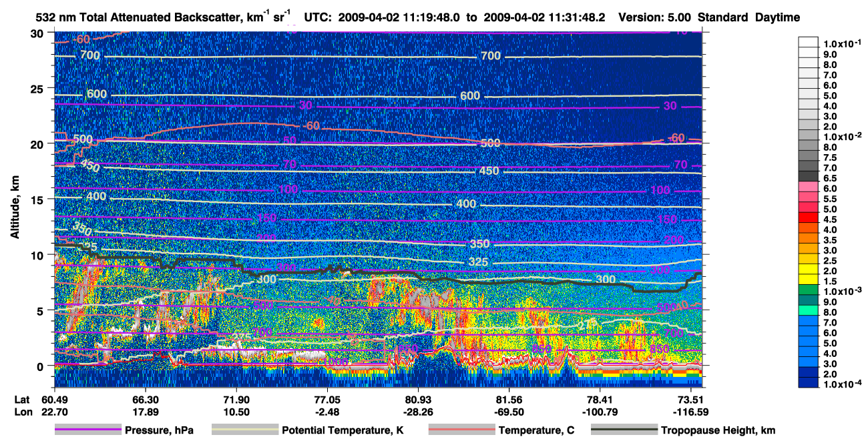The height and width of the screenshot is (445, 868).
Task: Click the longitude value 10.50
Action: tap(236, 412)
